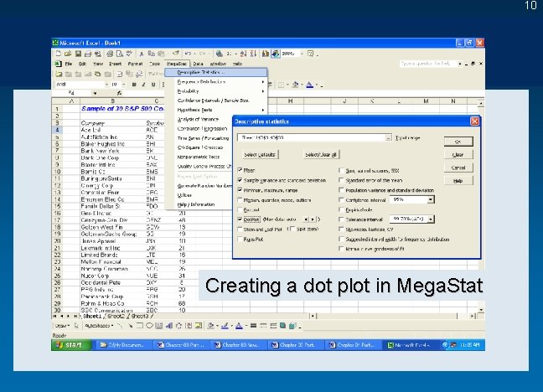Expand the AutoShapes menu

tap(100, 326)
